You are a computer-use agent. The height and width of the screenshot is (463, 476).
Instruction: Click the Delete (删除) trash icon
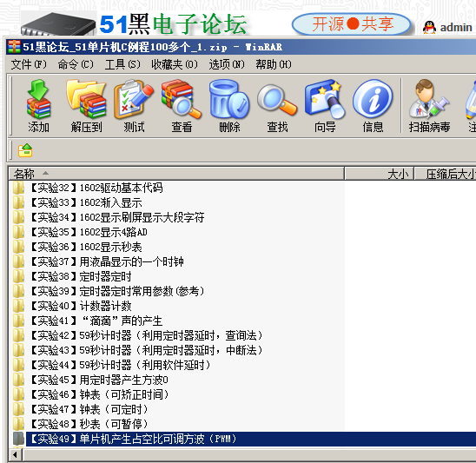[229, 105]
